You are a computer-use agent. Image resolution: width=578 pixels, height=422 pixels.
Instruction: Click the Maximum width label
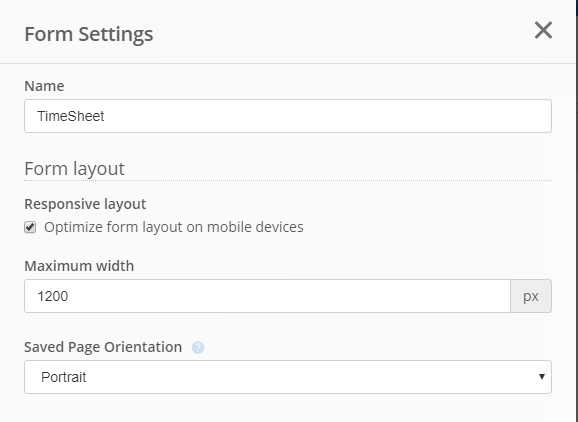(79, 266)
